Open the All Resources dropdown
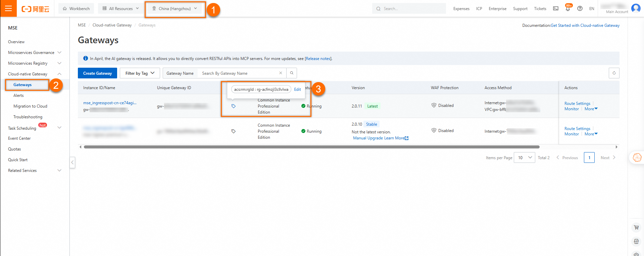 coord(120,9)
